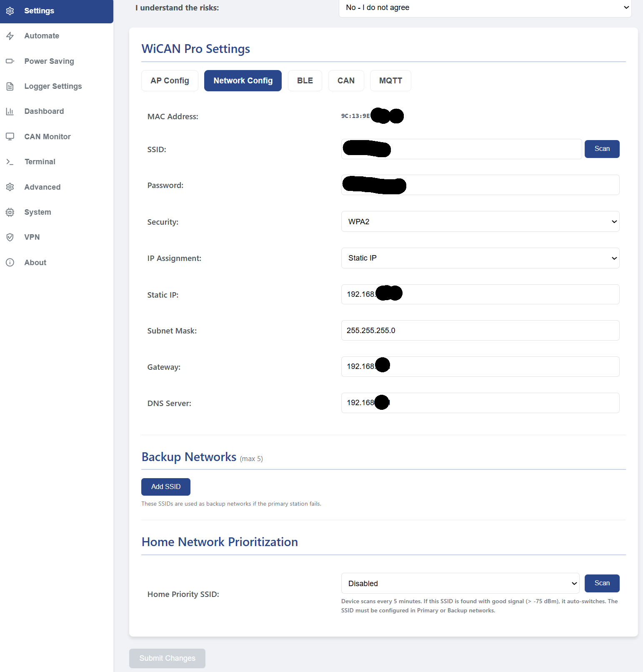Click the 'These SSIDs are used as backup' note
Screen dimensions: 643x672
(x=231, y=504)
